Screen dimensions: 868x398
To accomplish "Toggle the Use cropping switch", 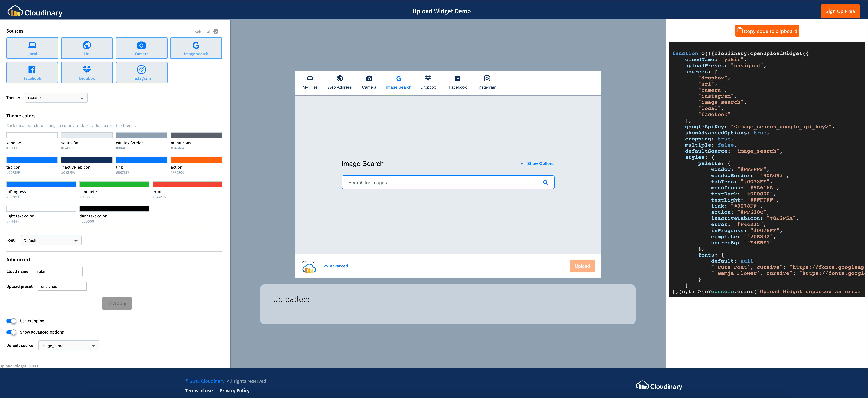I will pos(12,321).
